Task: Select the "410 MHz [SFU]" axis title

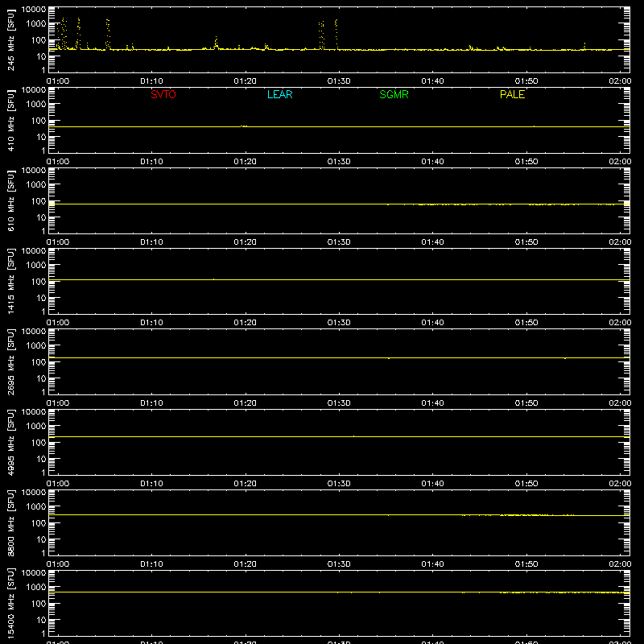Action: [x=11, y=120]
